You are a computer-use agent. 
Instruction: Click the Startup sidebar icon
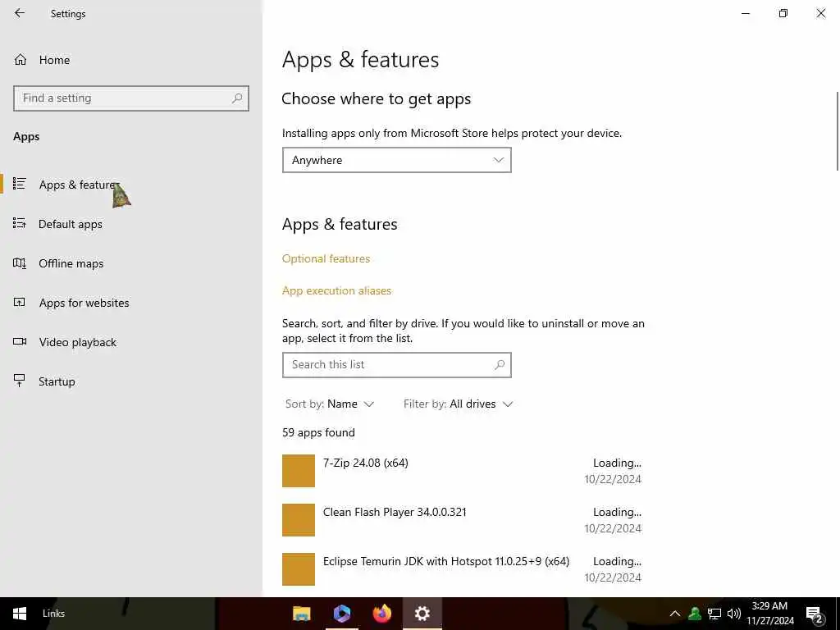point(20,381)
